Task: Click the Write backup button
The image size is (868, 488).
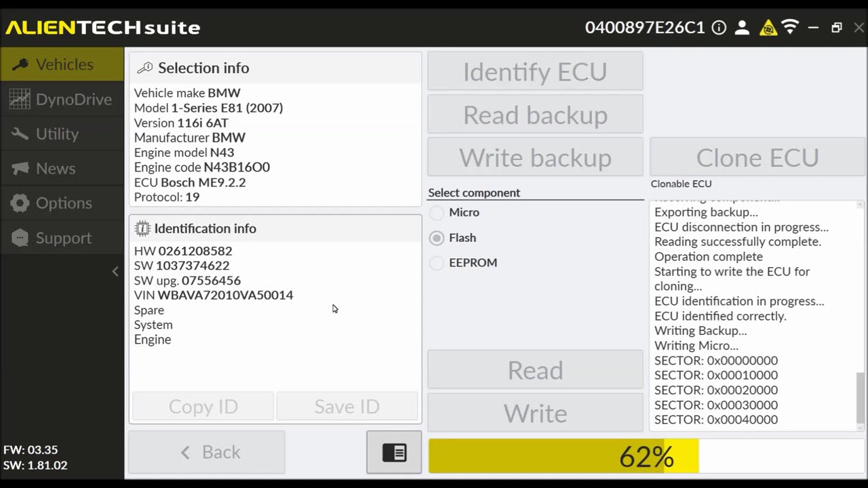Action: (535, 157)
